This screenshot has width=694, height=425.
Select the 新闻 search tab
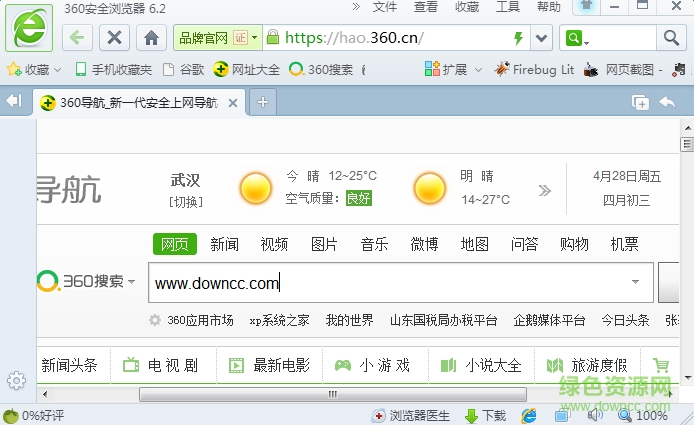pyautogui.click(x=224, y=244)
